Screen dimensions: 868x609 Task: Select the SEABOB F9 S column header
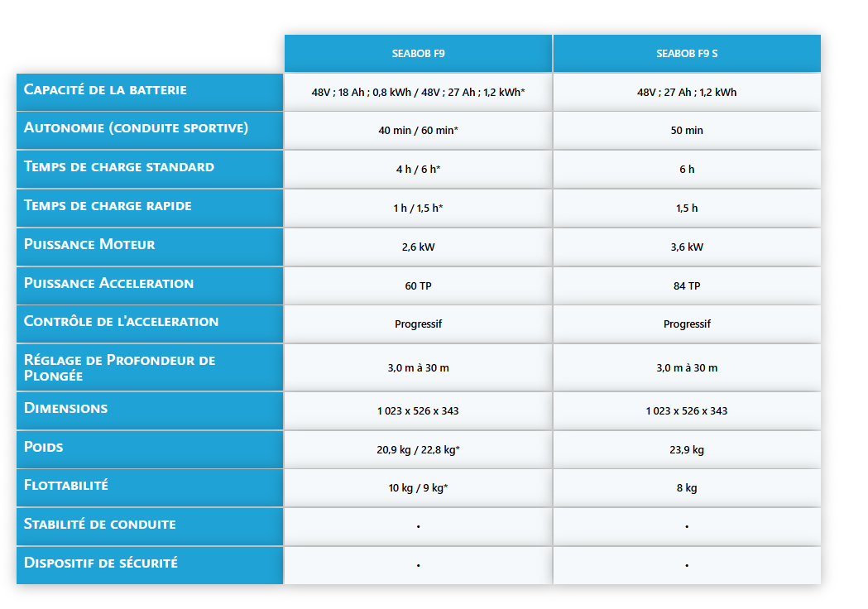coord(687,54)
